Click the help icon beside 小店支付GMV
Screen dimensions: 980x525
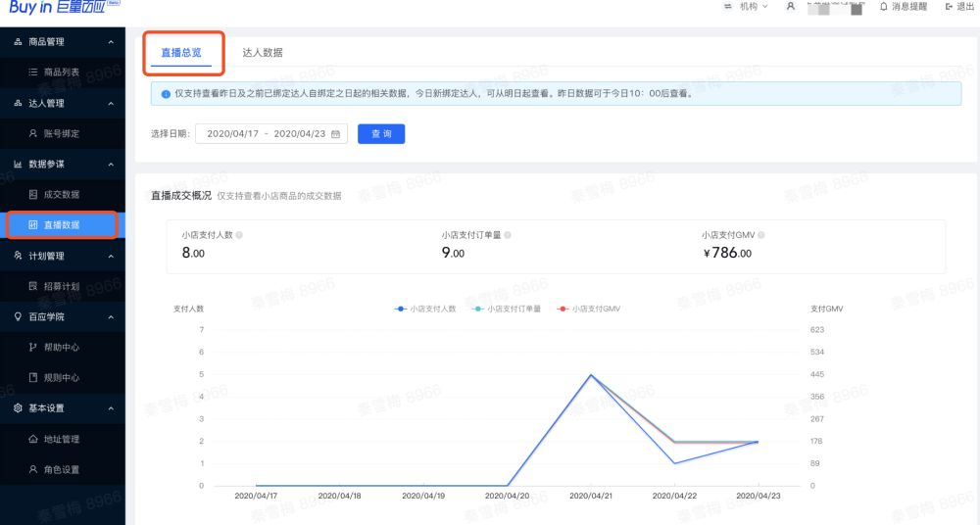coord(759,235)
